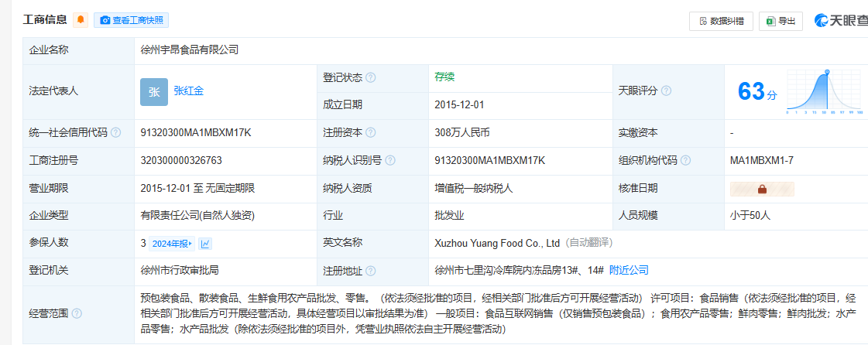868x345 pixels.
Task: Click the trend chart icon beside 参保人数
Action: 205,243
